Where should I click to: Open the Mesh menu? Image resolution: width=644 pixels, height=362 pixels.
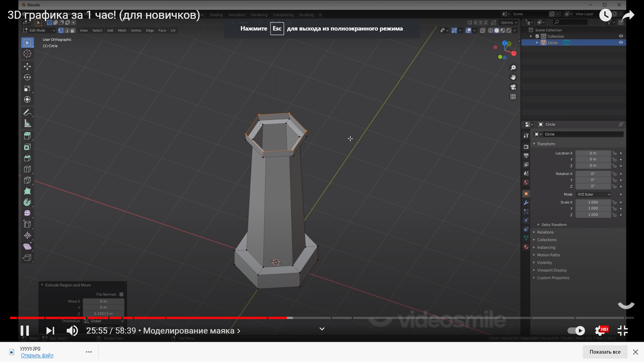coord(122,31)
